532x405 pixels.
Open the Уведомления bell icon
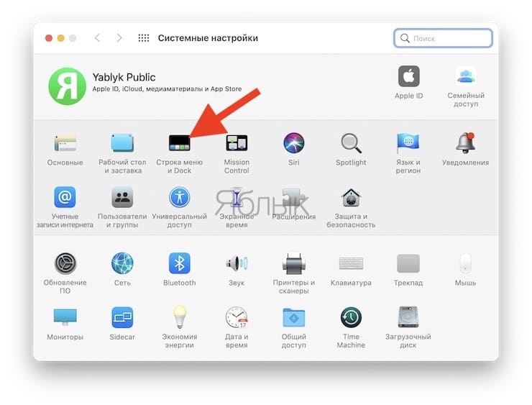coord(466,143)
